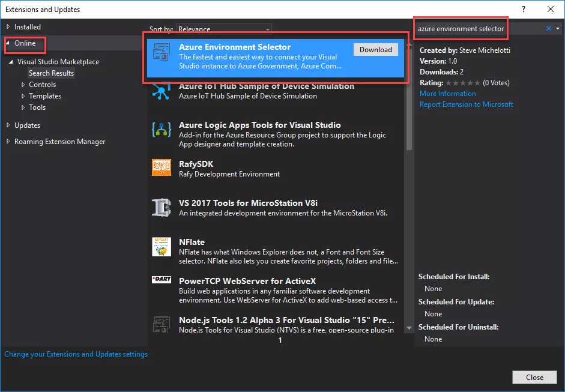Viewport: 565px width, 392px height.
Task: Expand the Templates node
Action: tap(23, 96)
